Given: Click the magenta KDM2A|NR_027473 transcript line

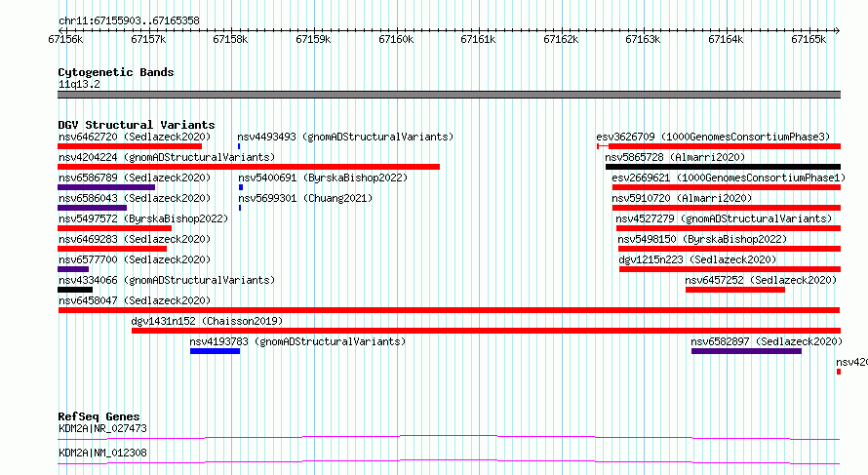Looking at the screenshot, I should [449, 437].
